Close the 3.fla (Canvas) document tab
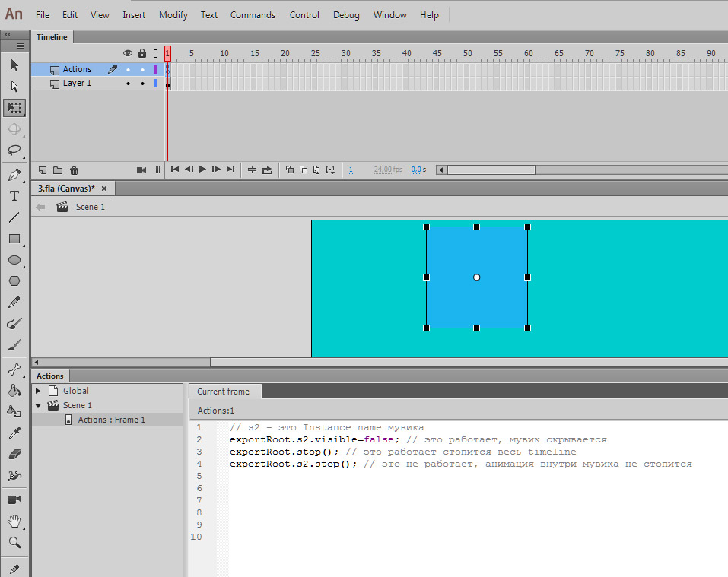 coord(104,189)
